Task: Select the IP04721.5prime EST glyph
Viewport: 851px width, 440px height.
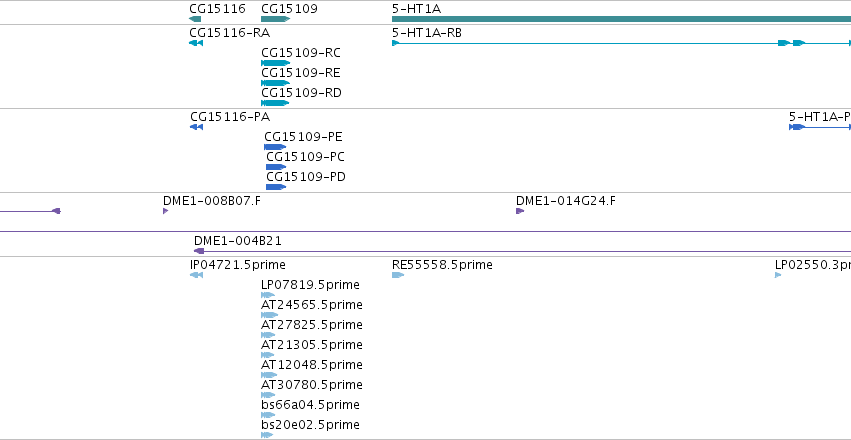Action: [196, 275]
